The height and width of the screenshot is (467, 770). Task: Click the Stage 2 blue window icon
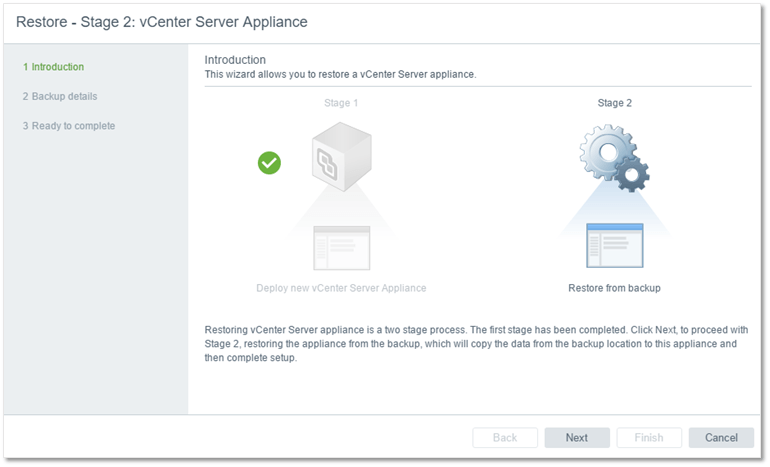[x=615, y=246]
